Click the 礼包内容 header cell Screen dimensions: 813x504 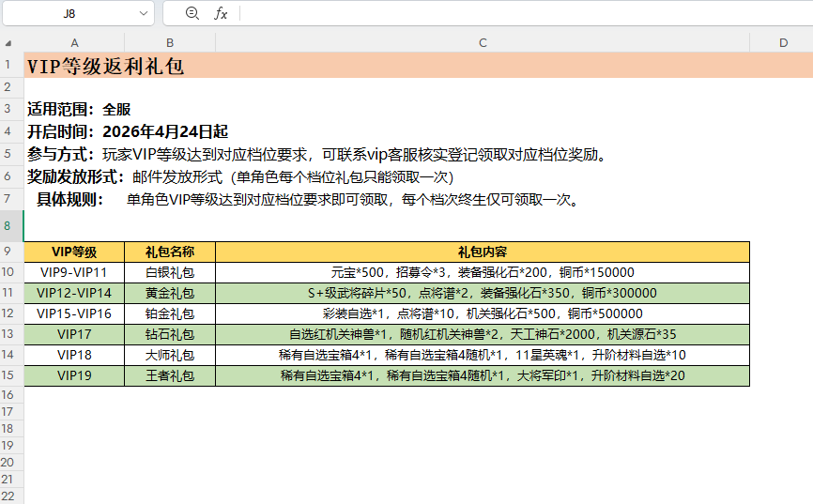(x=483, y=252)
